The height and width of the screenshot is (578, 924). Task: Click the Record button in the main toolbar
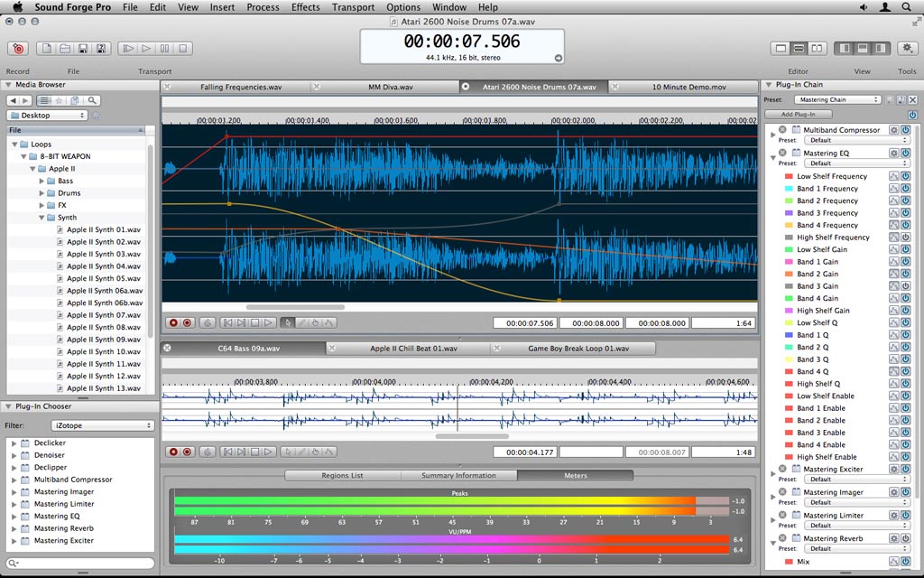(18, 49)
